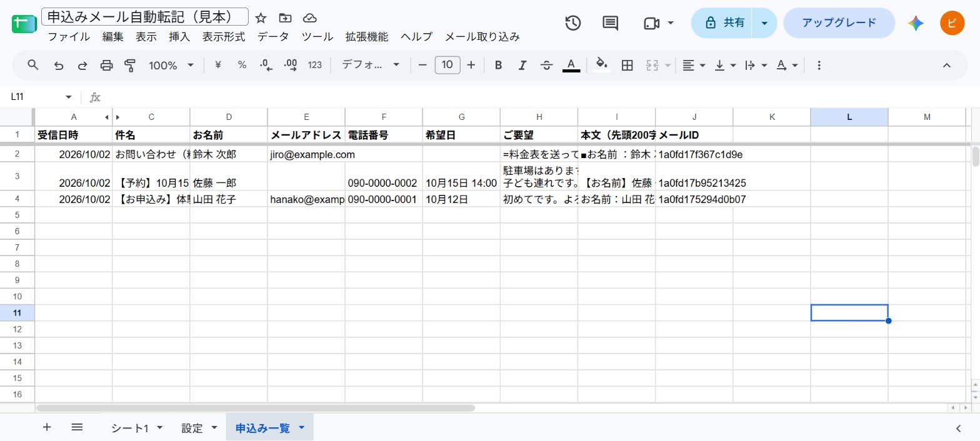980x441 pixels.
Task: Open the 表示 menu
Action: point(146,37)
